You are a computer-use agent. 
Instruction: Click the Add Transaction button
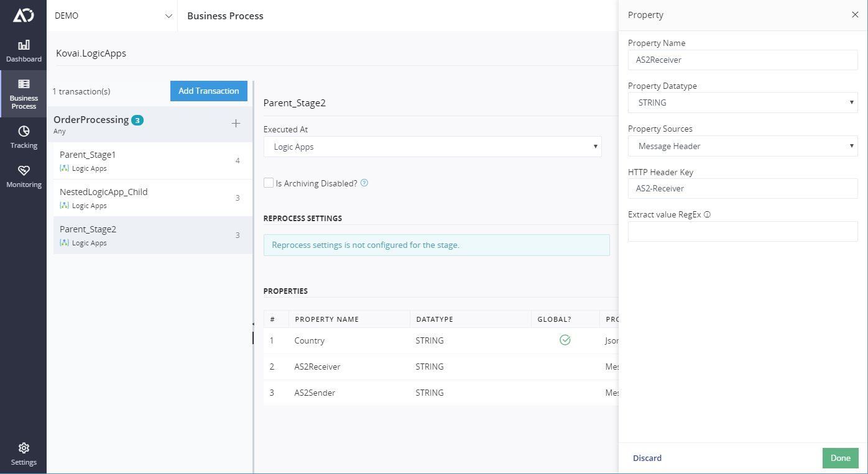tap(209, 91)
